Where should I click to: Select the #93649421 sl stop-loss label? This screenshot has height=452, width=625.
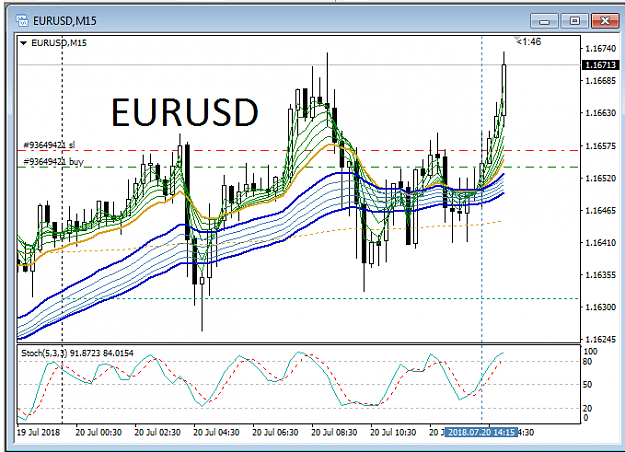point(49,145)
